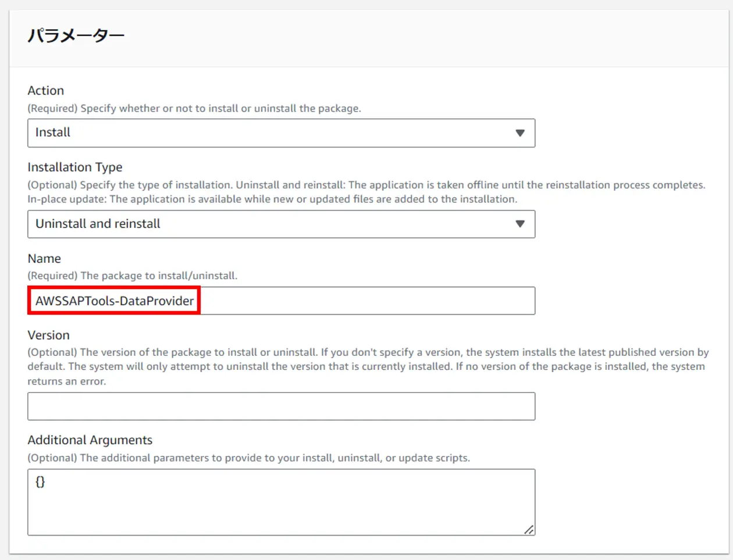Open the Action dropdown set to Install
This screenshot has width=733, height=560.
[281, 133]
